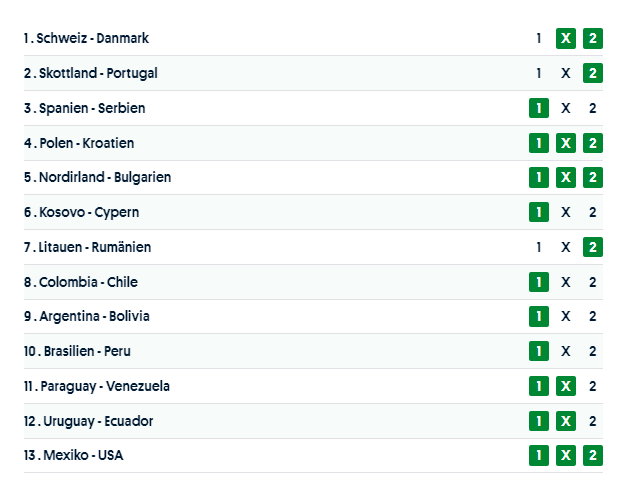Toggle the 1 pick for Schweiz - Danmark
This screenshot has width=624, height=484.
[539, 38]
